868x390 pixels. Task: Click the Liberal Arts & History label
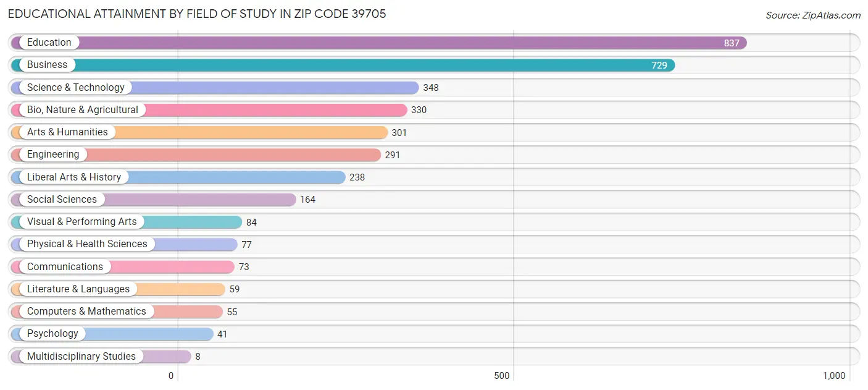(74, 177)
